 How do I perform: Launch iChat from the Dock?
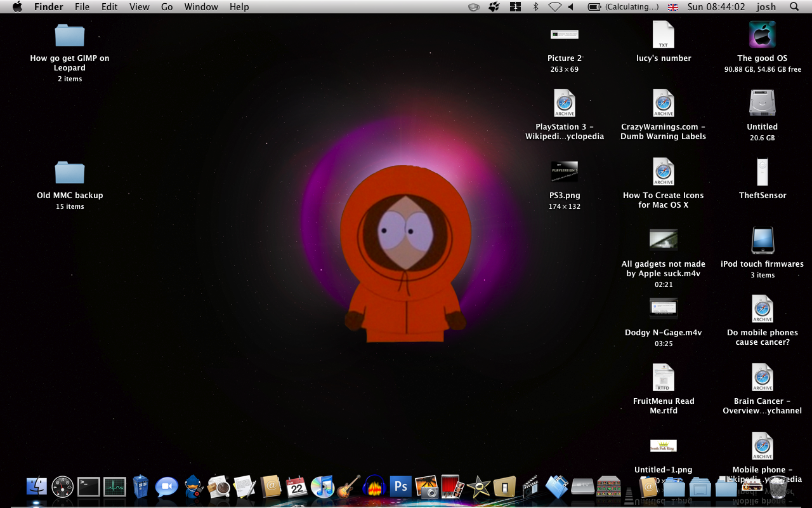pos(166,487)
